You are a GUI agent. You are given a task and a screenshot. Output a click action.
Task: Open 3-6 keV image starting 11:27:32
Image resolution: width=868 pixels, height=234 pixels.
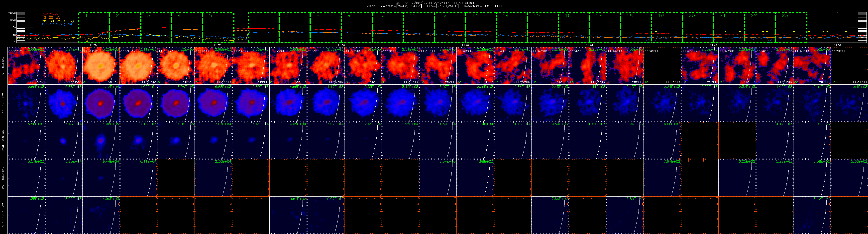pyautogui.click(x=26, y=66)
